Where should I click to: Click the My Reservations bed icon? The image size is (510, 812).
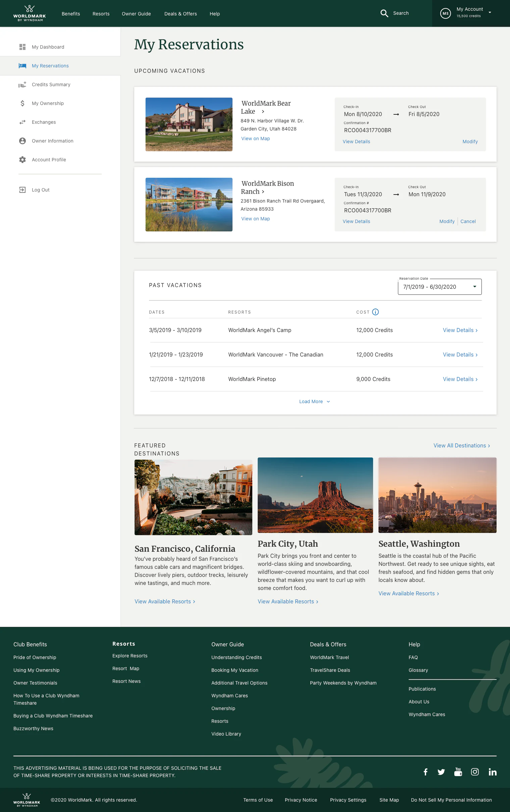pos(22,66)
